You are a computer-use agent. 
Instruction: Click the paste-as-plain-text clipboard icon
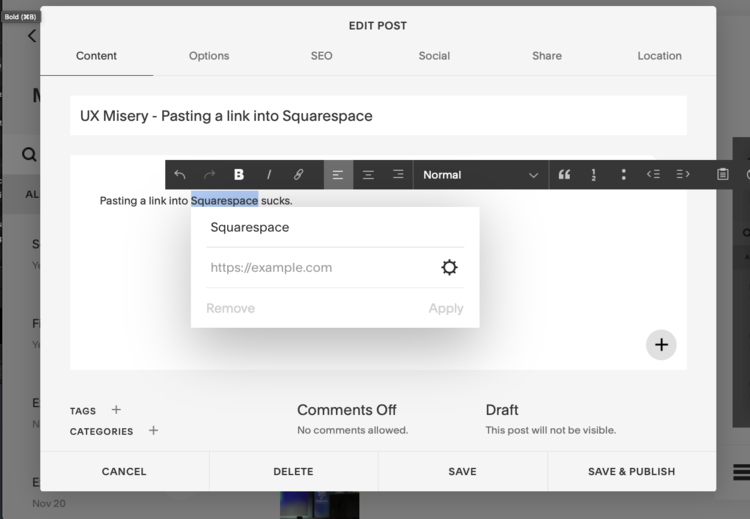pyautogui.click(x=723, y=174)
